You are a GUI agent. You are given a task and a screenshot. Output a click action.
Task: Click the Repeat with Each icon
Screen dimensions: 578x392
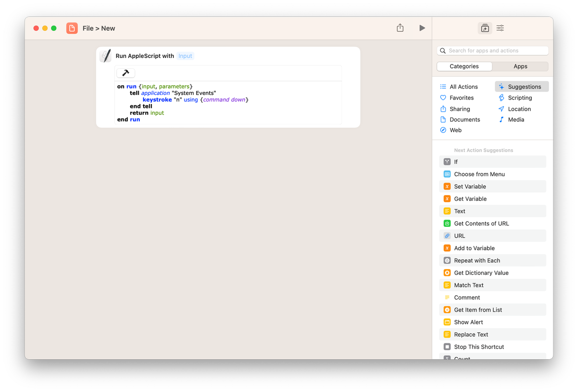447,261
